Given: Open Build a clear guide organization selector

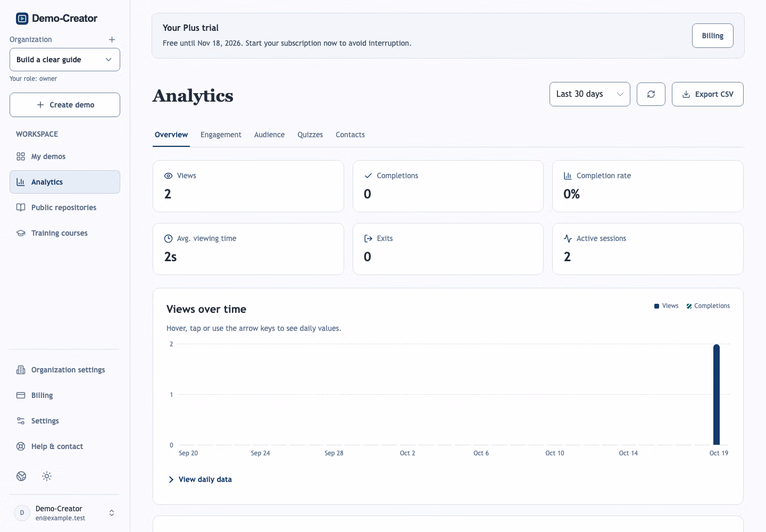Looking at the screenshot, I should (65, 60).
